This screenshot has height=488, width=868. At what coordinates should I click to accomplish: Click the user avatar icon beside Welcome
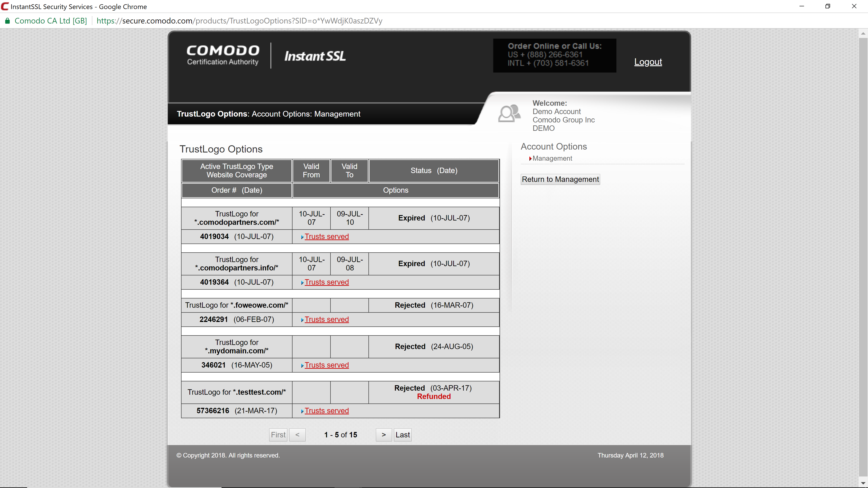[509, 113]
